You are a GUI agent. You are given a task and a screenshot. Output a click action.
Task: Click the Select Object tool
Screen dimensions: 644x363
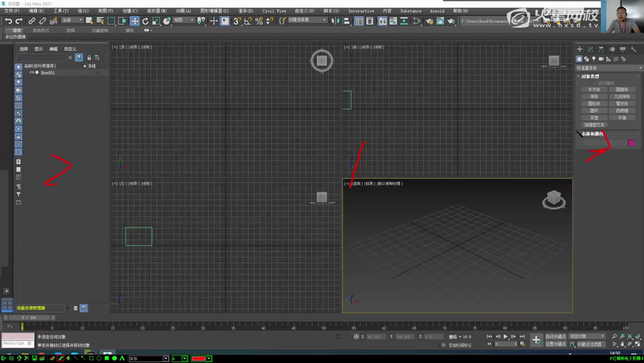pyautogui.click(x=89, y=20)
